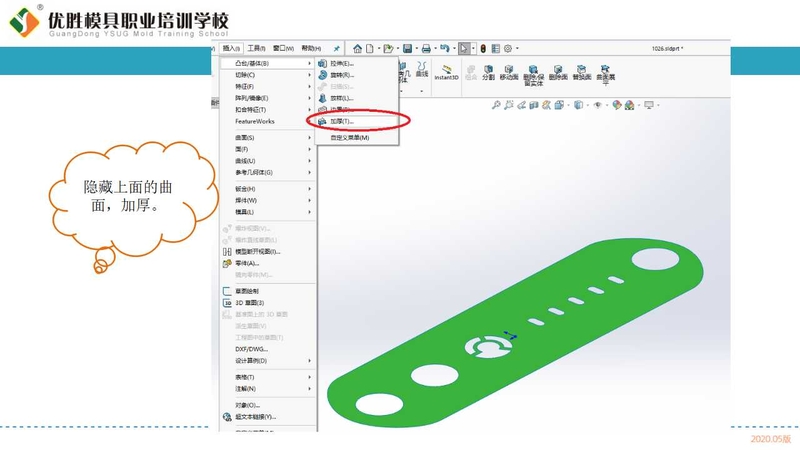Viewport: 800px width, 450px height.
Task: Click the Apply Scene icon in view toolbar
Action: pos(630,105)
